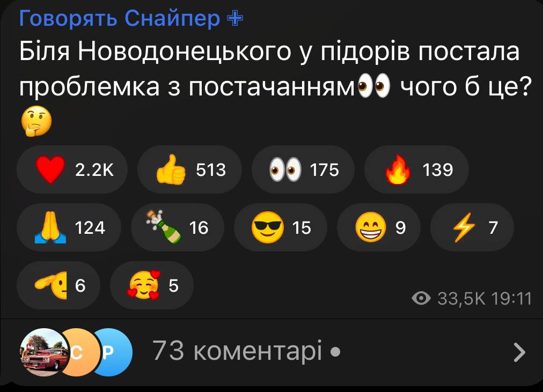Viewport: 543px width, 392px height.
Task: Tap the praying hands reaction with 124
Action: [x=69, y=227]
